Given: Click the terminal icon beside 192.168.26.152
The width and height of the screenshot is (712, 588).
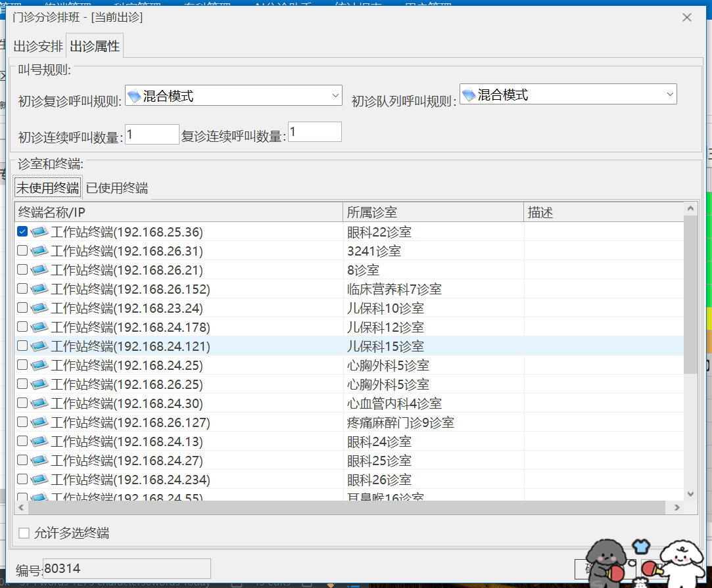Looking at the screenshot, I should pos(39,289).
